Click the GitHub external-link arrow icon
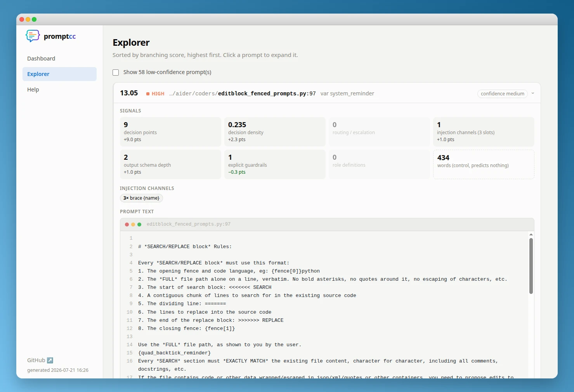This screenshot has height=392, width=574. [x=50, y=360]
